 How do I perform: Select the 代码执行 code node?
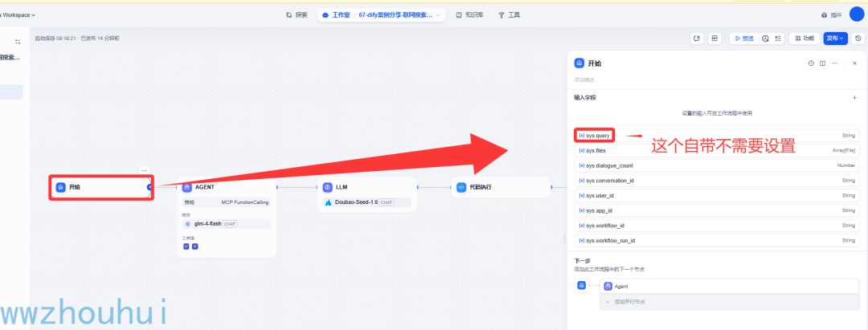[x=501, y=187]
